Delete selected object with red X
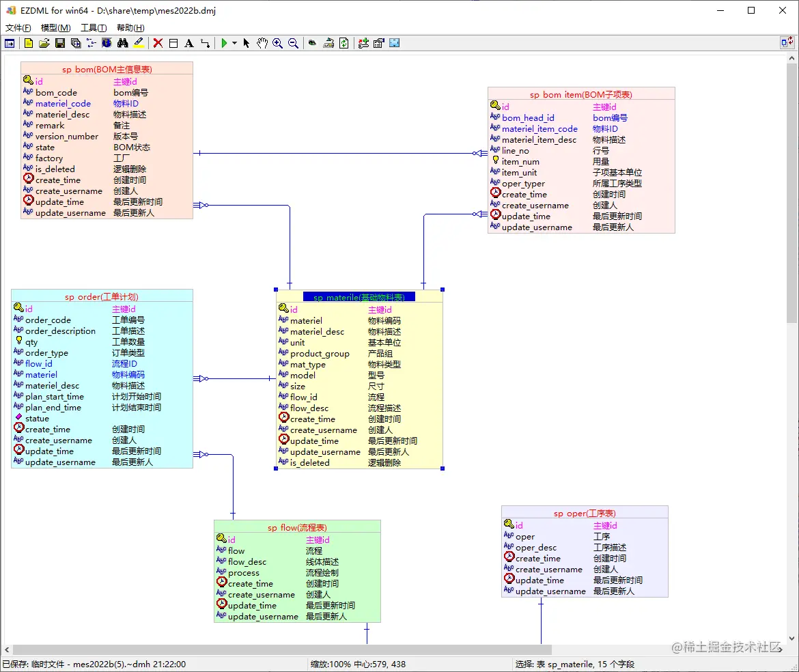Image resolution: width=799 pixels, height=672 pixels. pos(158,43)
